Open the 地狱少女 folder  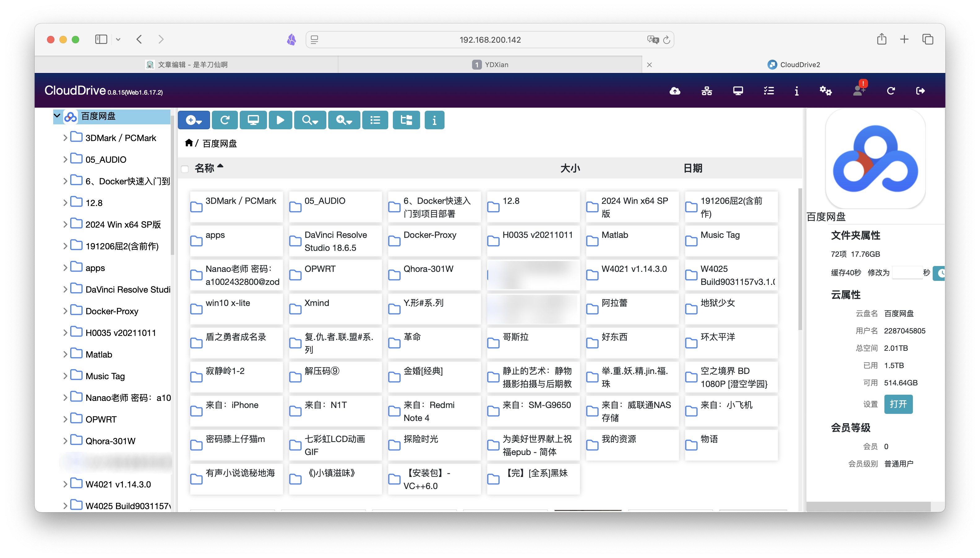tap(731, 309)
